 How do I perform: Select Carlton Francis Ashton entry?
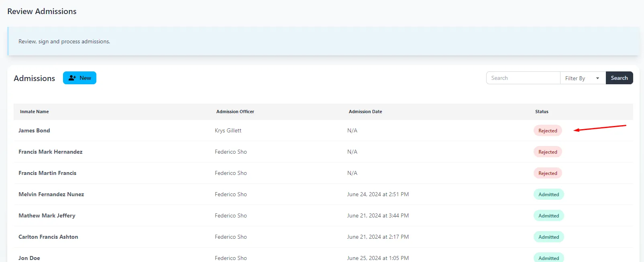pos(48,237)
